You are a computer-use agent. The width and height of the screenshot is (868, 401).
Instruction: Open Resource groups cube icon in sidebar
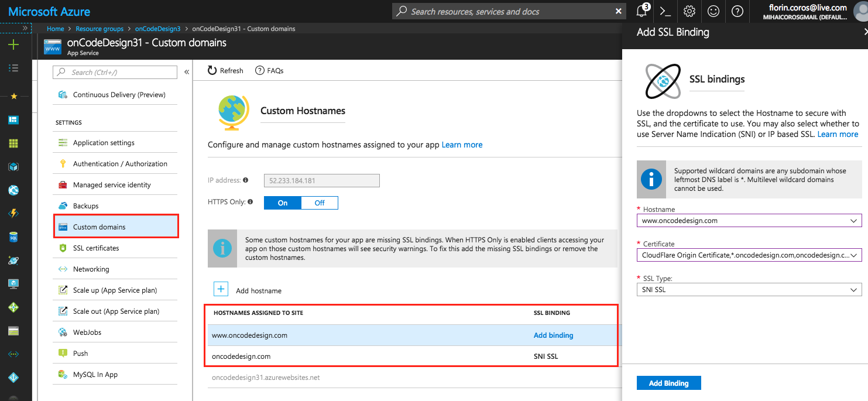pyautogui.click(x=13, y=167)
